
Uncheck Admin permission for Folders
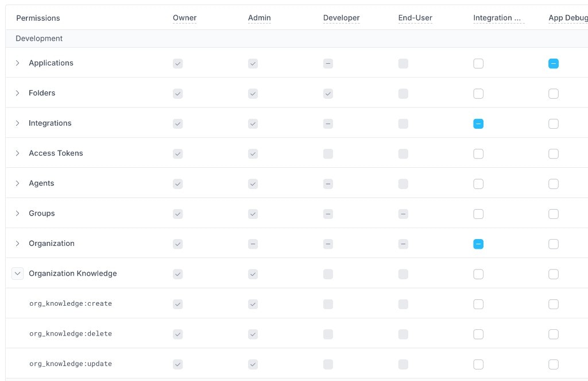[253, 93]
